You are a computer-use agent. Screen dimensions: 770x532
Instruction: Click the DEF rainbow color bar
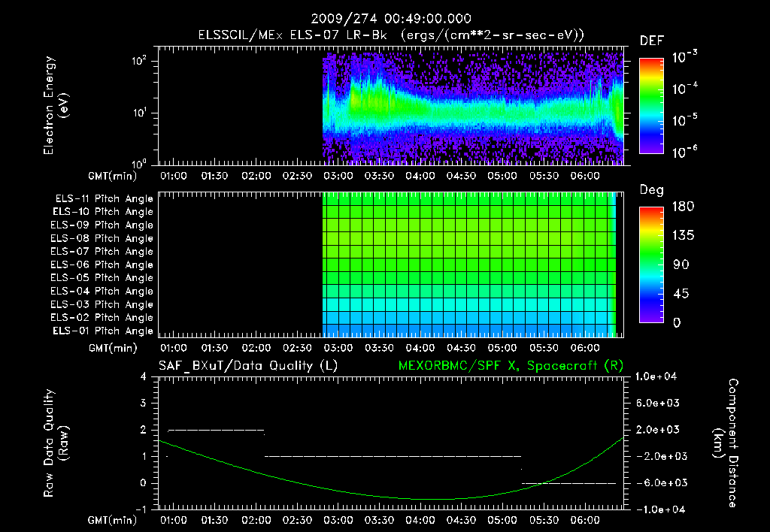pos(651,106)
